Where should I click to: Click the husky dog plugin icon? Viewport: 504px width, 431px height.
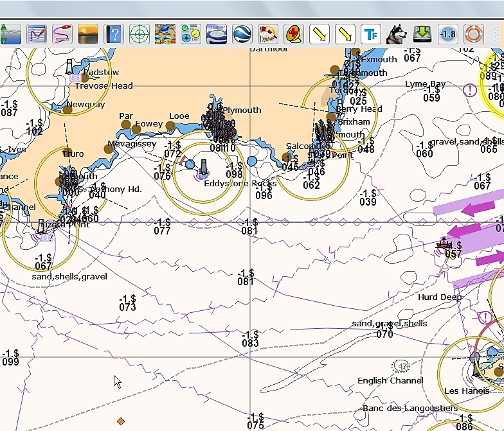click(x=396, y=34)
